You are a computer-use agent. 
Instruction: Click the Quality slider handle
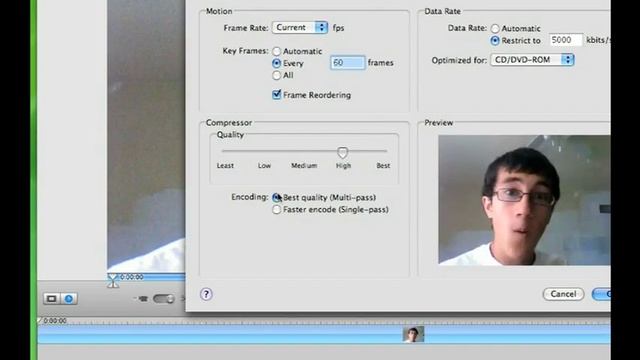coord(342,153)
